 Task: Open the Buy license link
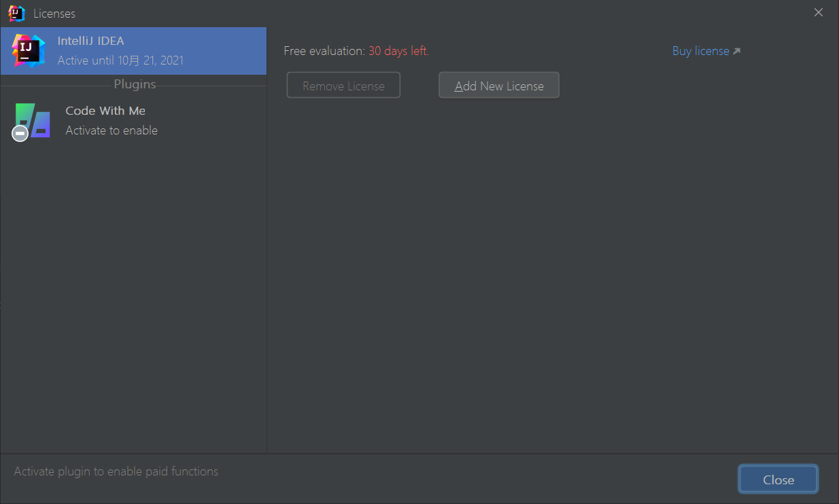tap(700, 51)
